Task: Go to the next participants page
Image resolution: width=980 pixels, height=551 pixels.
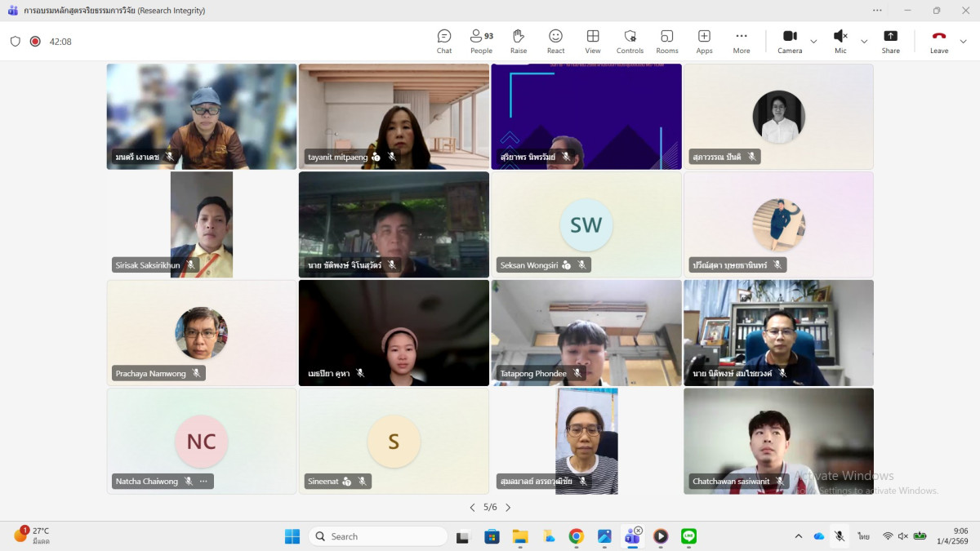Action: (508, 508)
